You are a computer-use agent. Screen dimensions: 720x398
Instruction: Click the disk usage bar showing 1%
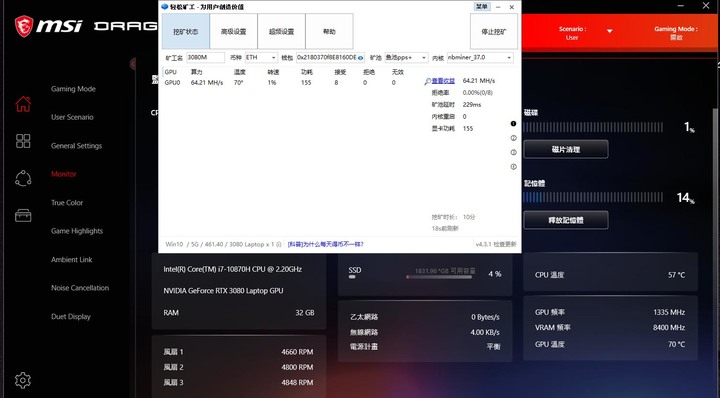(x=593, y=127)
